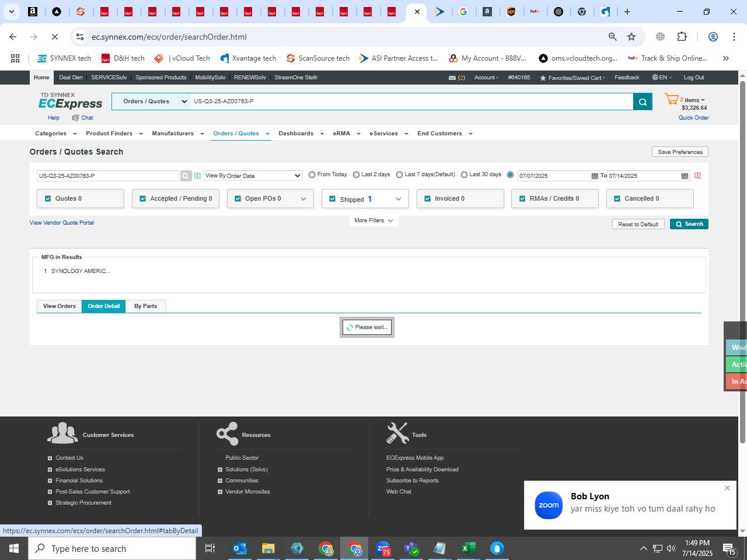
Task: Click the Task View taskbar icon
Action: point(210,548)
